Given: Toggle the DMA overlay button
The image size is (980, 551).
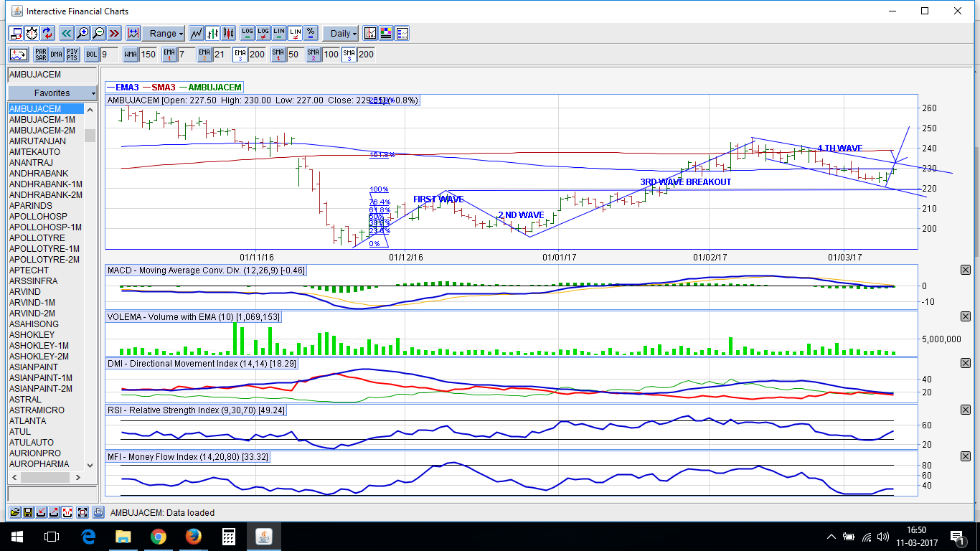Looking at the screenshot, I should 57,54.
